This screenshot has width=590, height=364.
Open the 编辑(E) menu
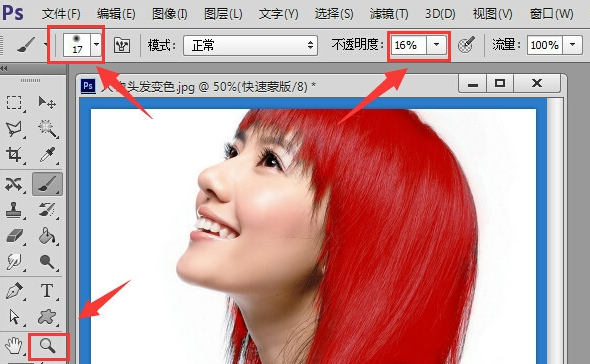click(116, 14)
